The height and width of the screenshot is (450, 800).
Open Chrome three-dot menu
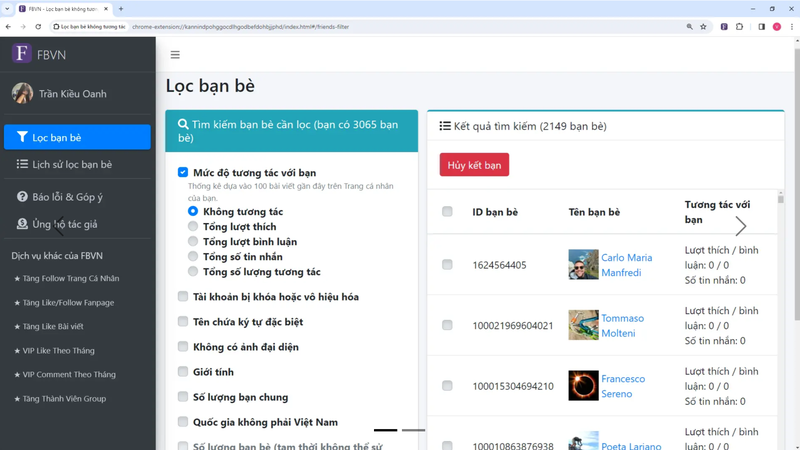click(x=792, y=27)
